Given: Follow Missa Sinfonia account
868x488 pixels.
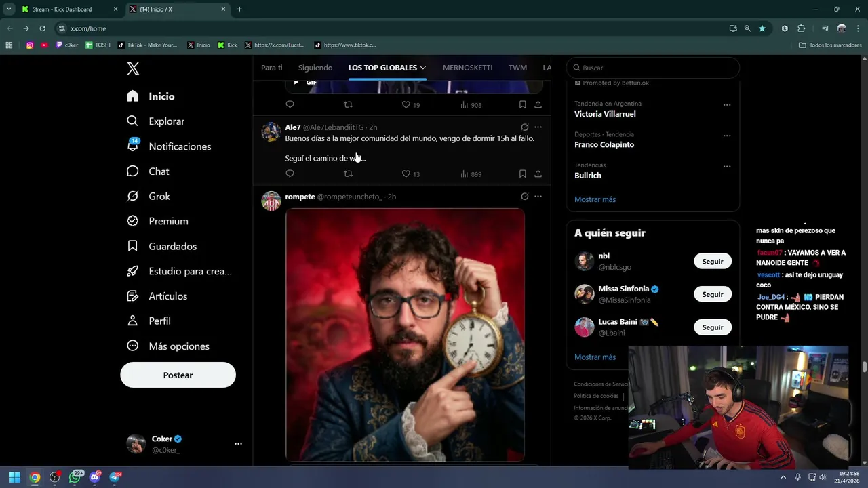Looking at the screenshot, I should coord(712,294).
